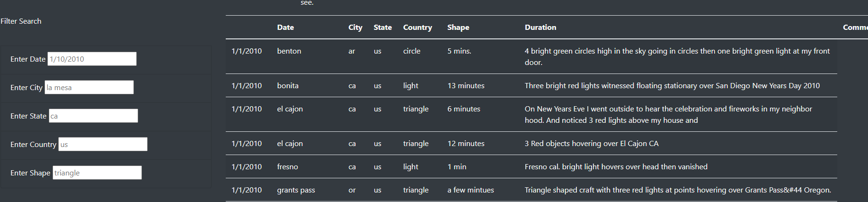Click the Enter Country label

coord(33,145)
